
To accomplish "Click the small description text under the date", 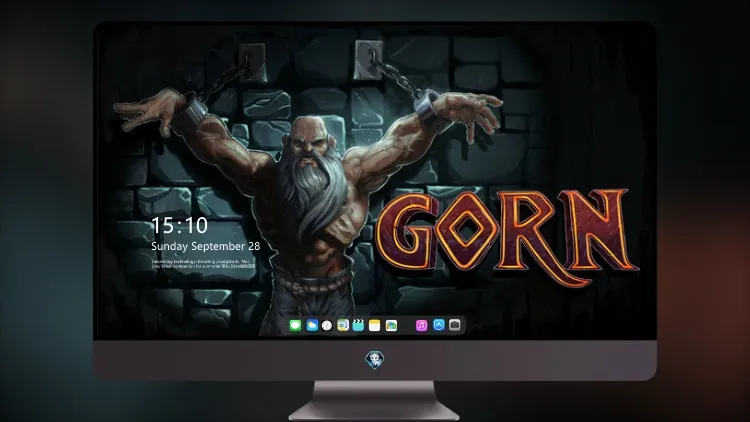I will tap(204, 264).
